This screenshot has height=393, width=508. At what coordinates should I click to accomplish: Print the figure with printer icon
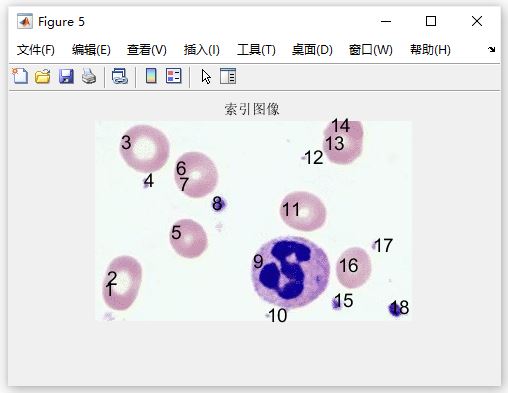pos(89,76)
